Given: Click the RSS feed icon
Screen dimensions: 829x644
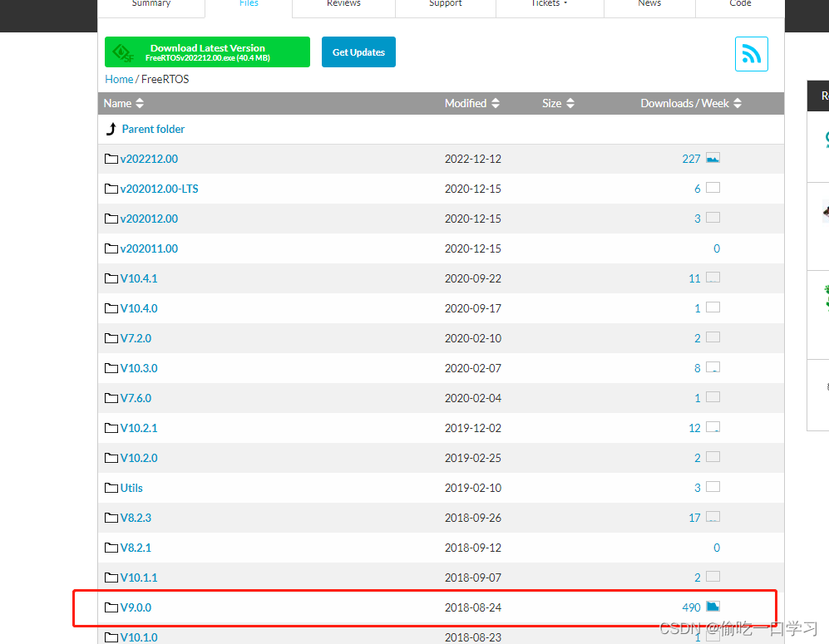Looking at the screenshot, I should click(751, 54).
